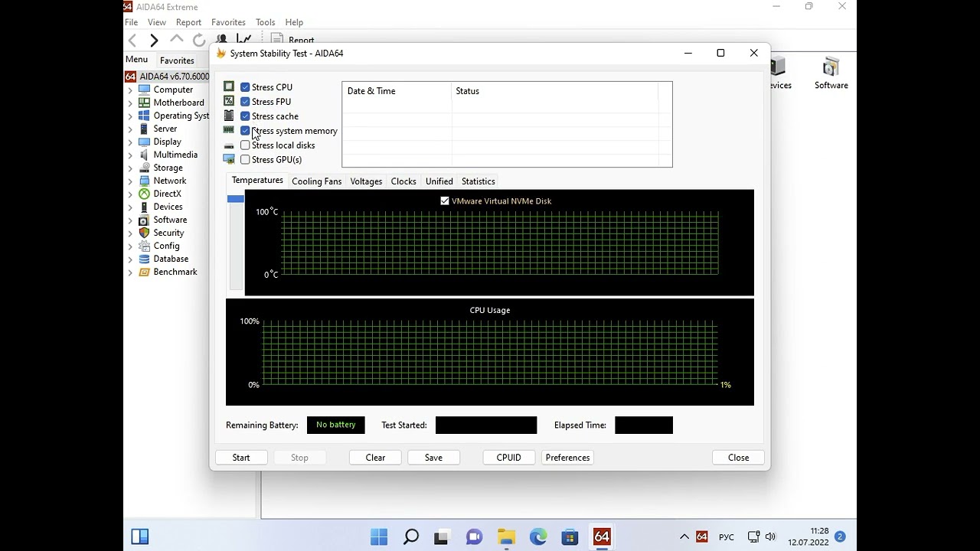Expand the Storage tree node
Viewport: 980px width, 551px height.
129,168
